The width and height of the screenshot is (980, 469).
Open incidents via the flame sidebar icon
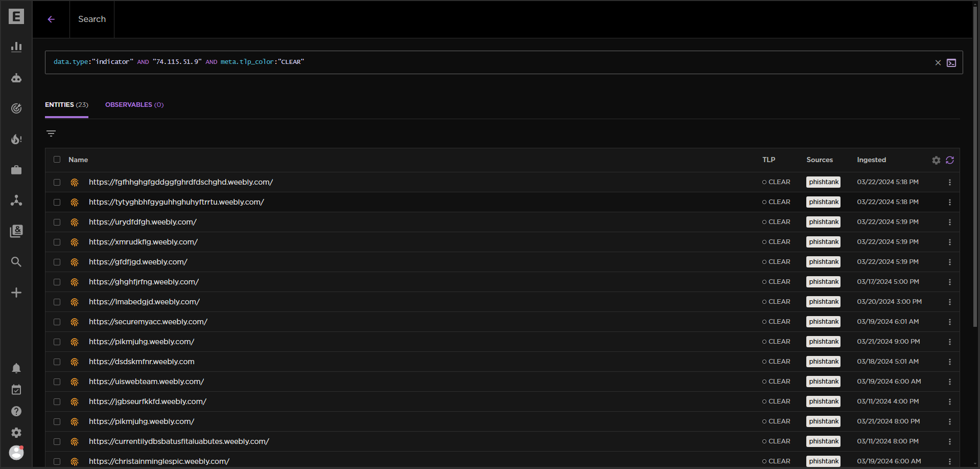coord(16,139)
